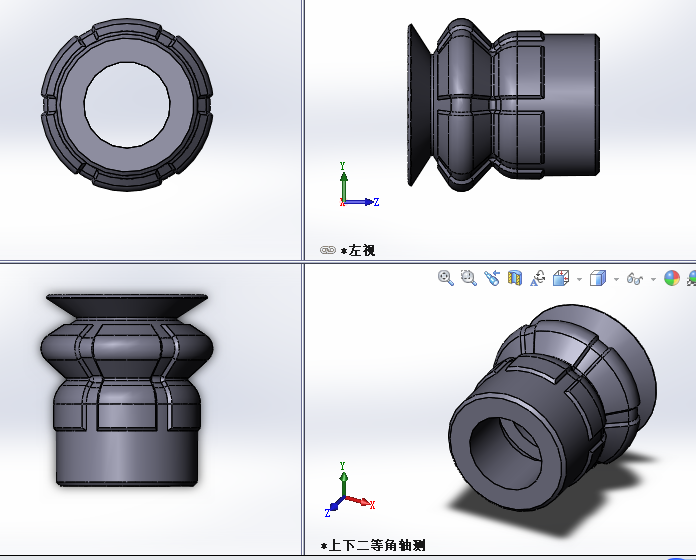The image size is (696, 560).
Task: Select the Zoom to Area tool
Action: [468, 278]
